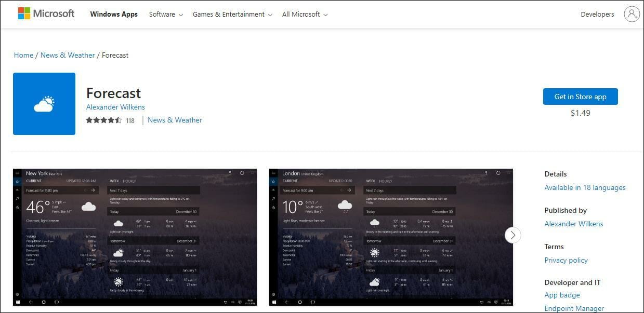Click the London weather screenshot
Image resolution: width=644 pixels, height=313 pixels.
coord(391,236)
